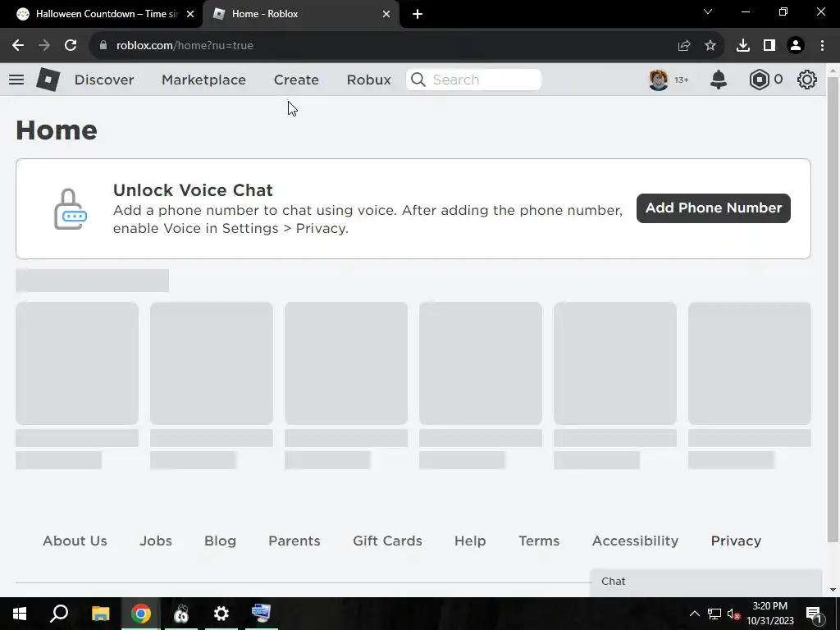The image size is (840, 630).
Task: Open the Help footer link
Action: 470,541
